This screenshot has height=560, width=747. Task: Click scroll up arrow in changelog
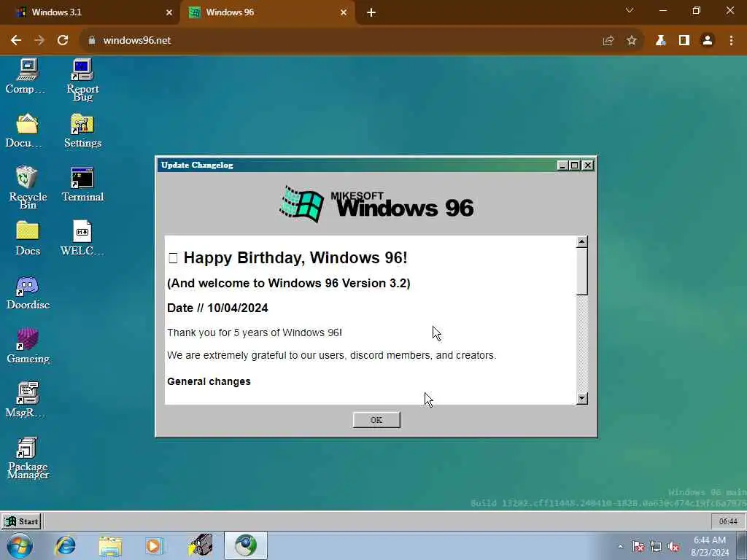click(x=581, y=242)
